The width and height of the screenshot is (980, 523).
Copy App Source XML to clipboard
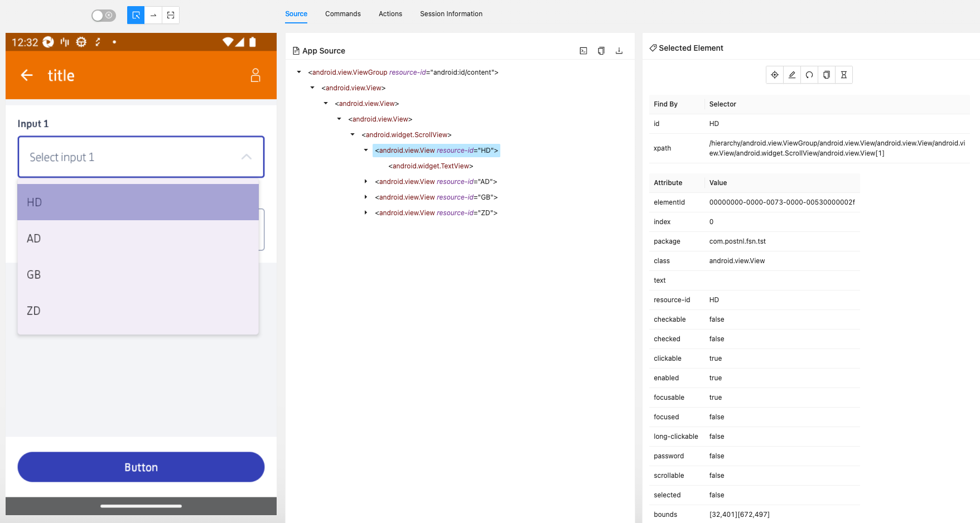click(601, 51)
